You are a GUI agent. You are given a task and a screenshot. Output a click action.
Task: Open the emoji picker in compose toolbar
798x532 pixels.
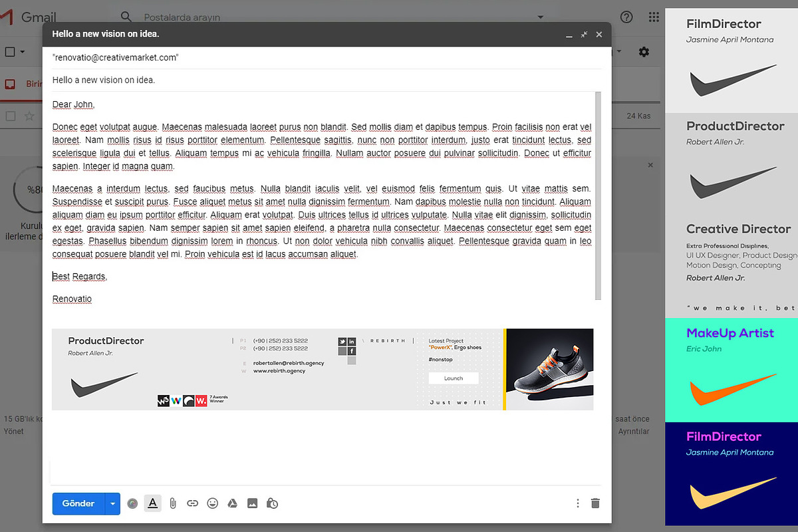212,503
